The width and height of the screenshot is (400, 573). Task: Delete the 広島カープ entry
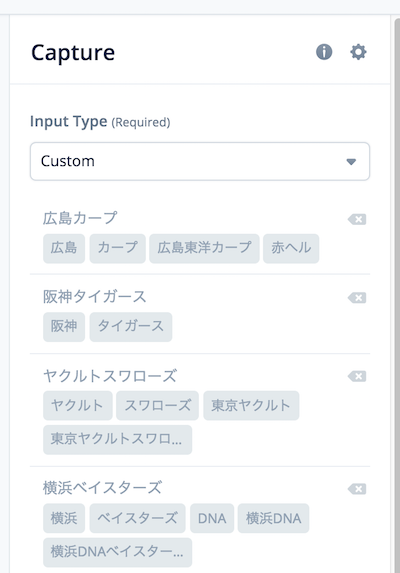tap(357, 219)
